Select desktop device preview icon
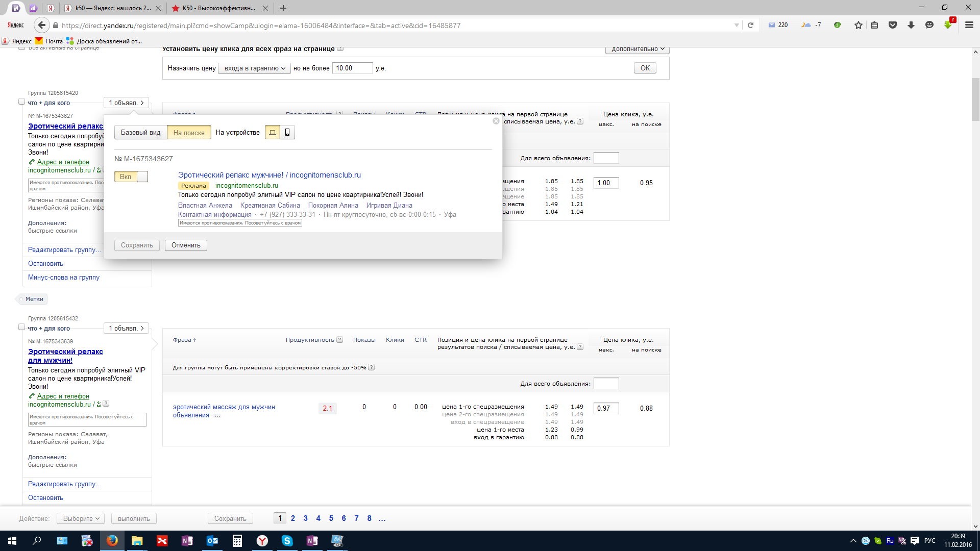980x551 pixels. pos(273,133)
